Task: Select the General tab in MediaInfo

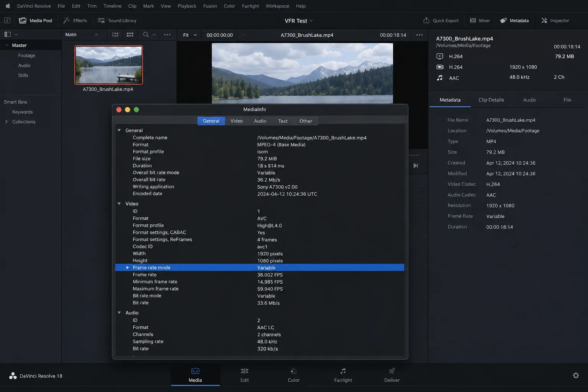Action: pos(211,121)
